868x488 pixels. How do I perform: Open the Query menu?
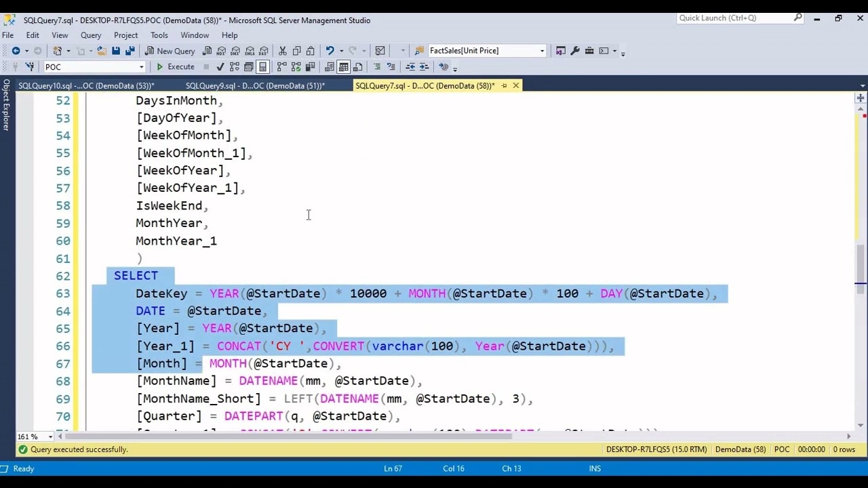coord(91,35)
